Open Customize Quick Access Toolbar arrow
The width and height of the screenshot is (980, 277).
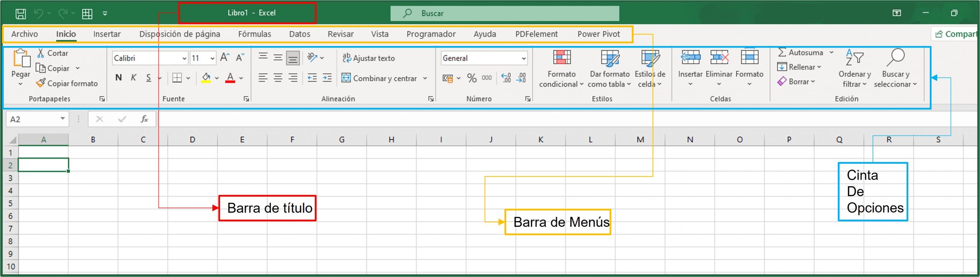(x=105, y=14)
